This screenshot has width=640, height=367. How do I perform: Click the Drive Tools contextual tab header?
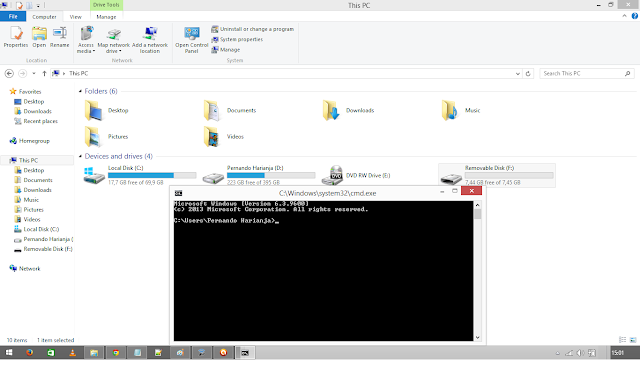tap(106, 5)
